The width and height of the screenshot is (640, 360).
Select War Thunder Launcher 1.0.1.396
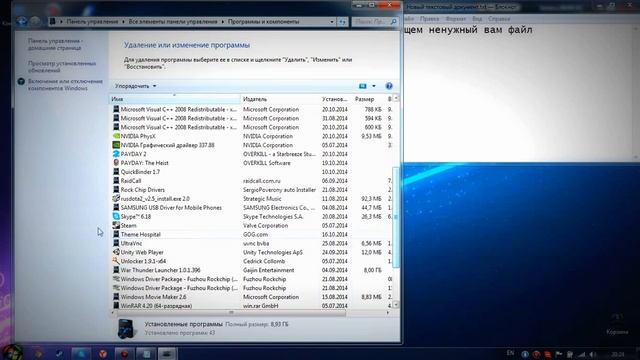(160, 270)
